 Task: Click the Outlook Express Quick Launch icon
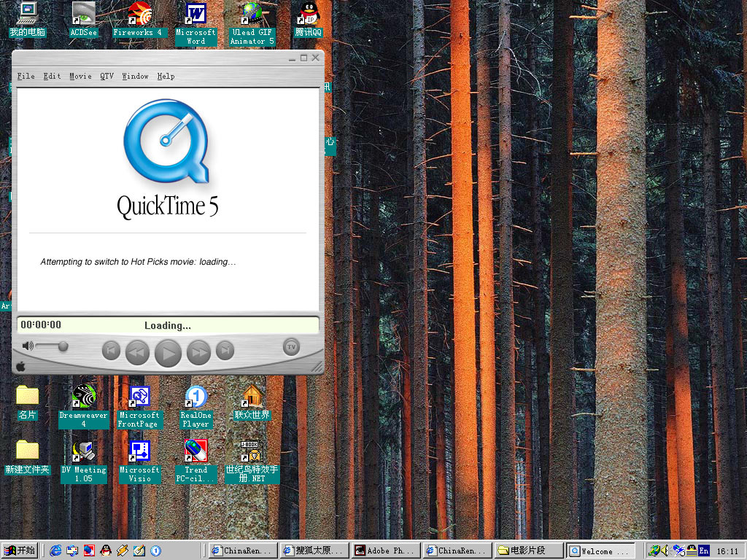(x=72, y=551)
